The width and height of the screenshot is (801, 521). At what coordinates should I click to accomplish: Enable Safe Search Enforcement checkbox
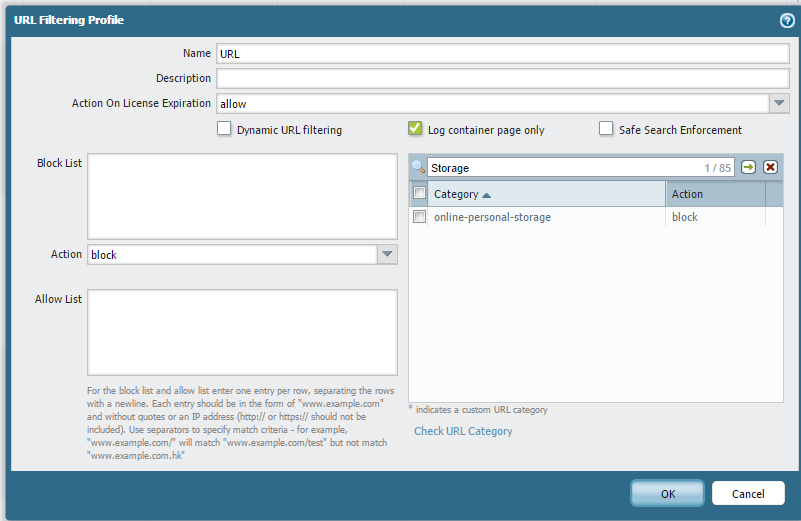(x=606, y=128)
